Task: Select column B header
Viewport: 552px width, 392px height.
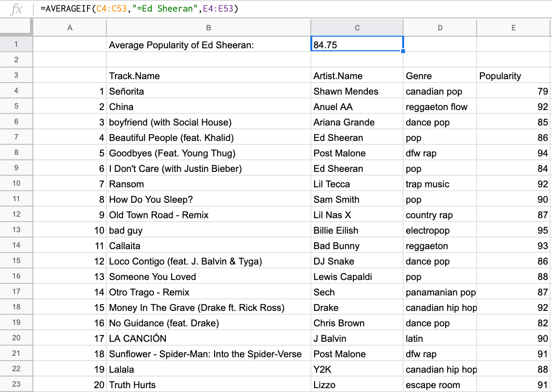Action: tap(208, 28)
